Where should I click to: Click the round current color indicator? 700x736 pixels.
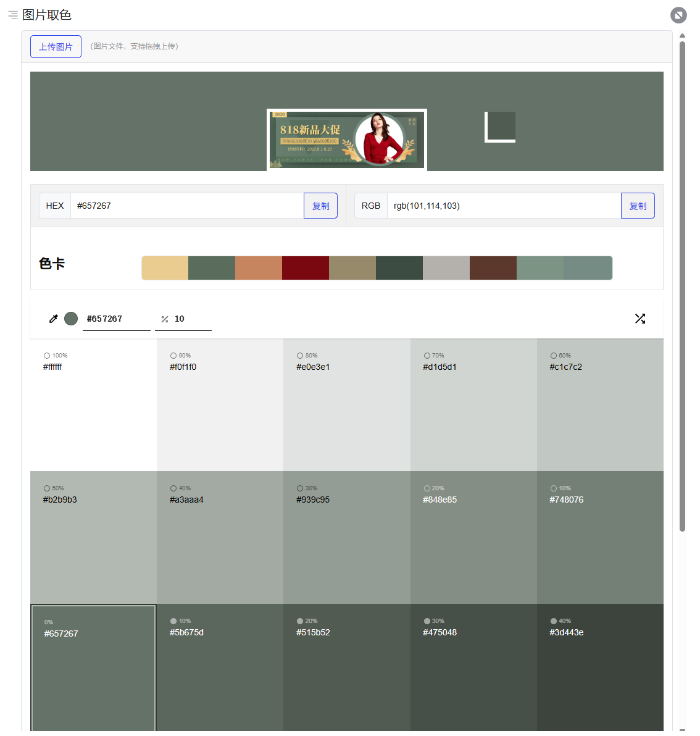(71, 319)
